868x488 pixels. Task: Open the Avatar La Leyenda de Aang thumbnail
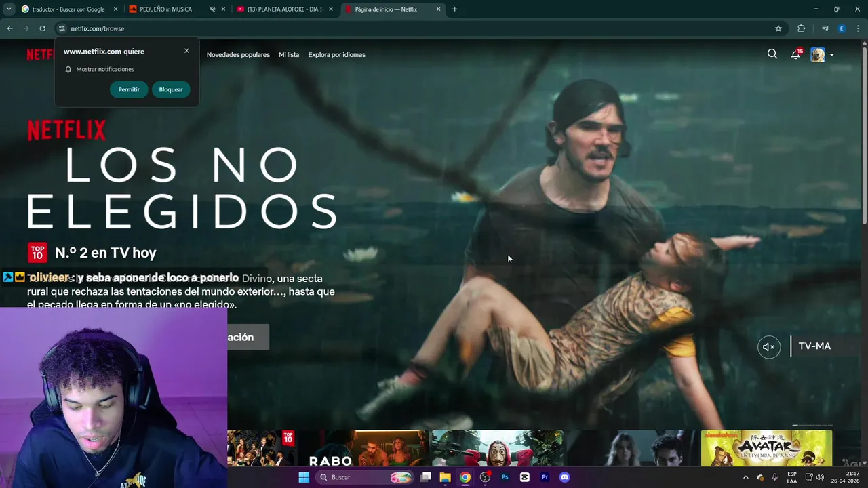pyautogui.click(x=766, y=449)
